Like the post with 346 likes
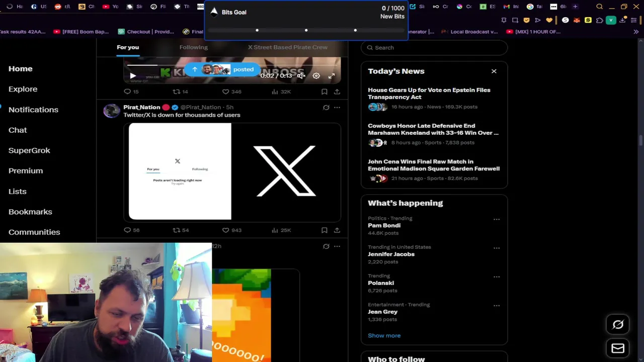The height and width of the screenshot is (362, 644). coord(232,92)
